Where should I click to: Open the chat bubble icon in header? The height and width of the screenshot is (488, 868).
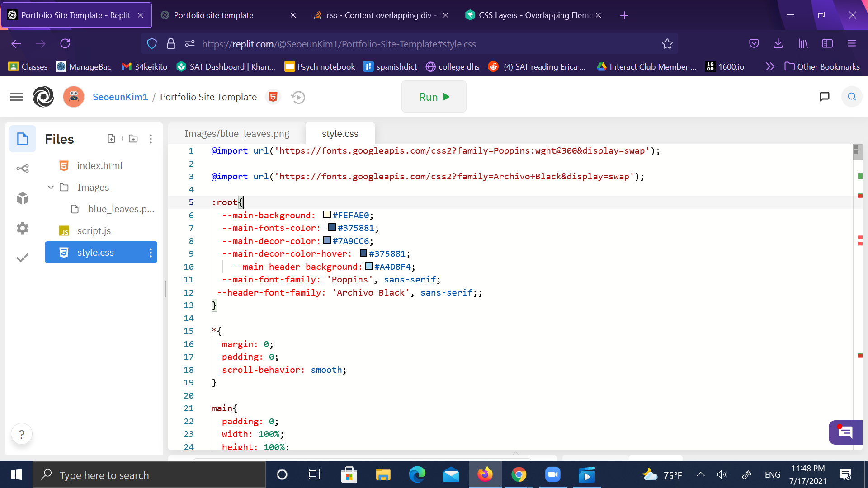(824, 97)
